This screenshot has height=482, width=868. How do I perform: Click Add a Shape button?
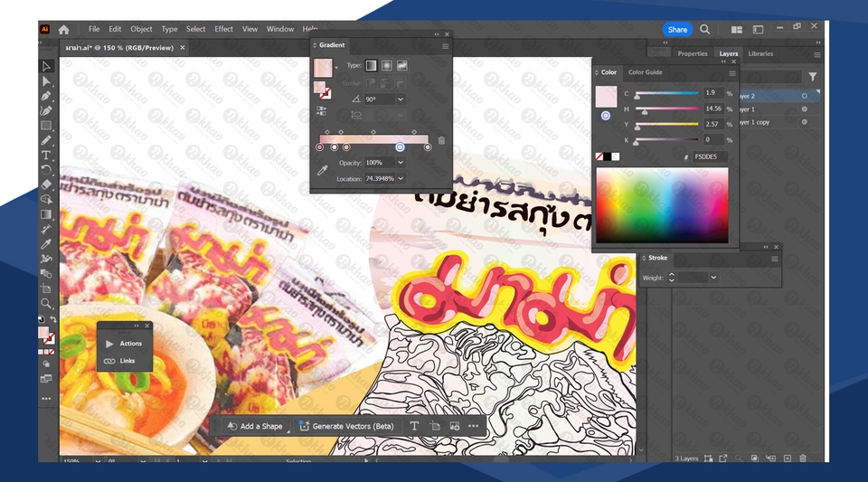click(256, 426)
